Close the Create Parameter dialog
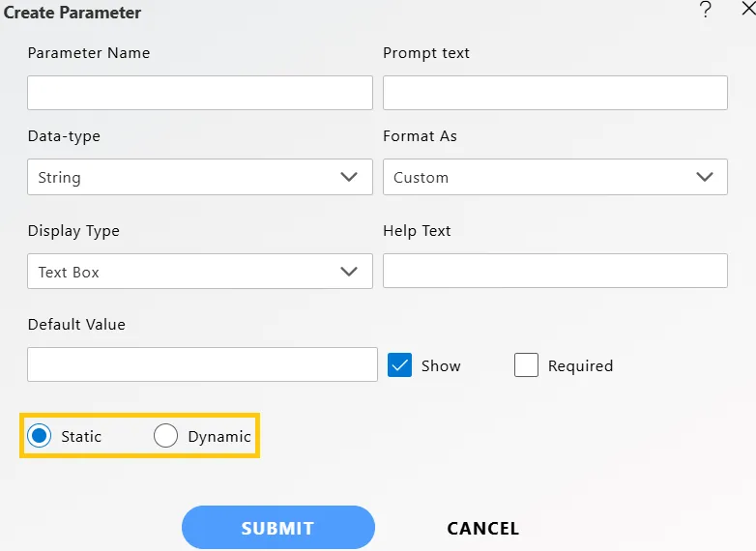756x551 pixels. coord(749,8)
